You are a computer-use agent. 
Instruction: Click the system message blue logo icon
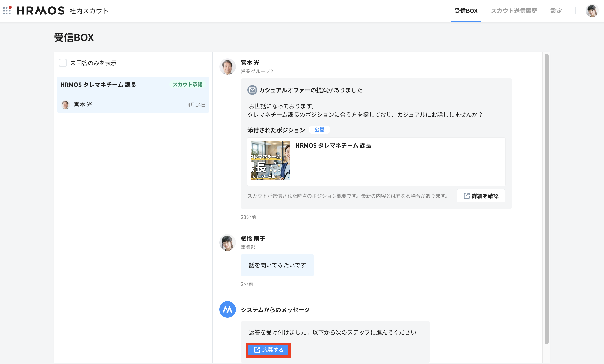pos(227,309)
